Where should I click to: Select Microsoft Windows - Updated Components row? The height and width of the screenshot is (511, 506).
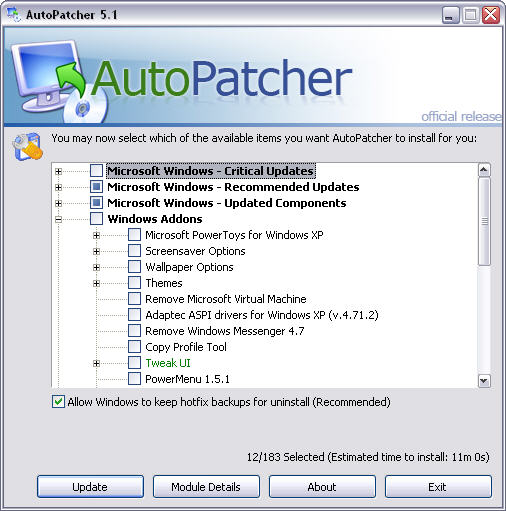pyautogui.click(x=227, y=203)
